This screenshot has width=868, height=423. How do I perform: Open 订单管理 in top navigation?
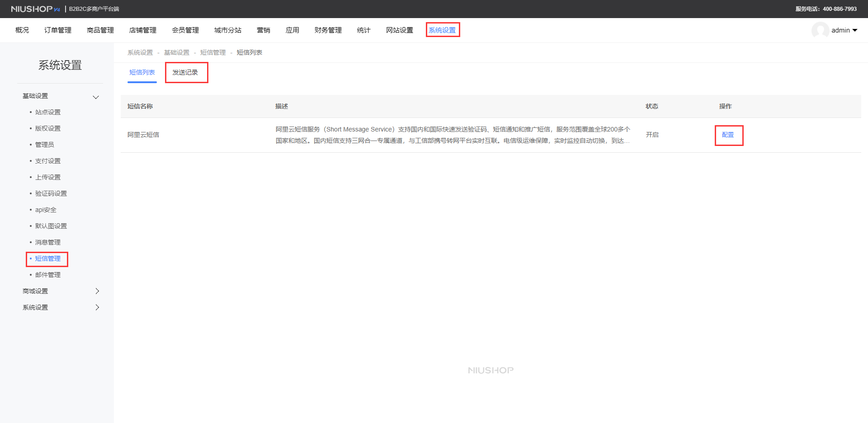[x=58, y=30]
